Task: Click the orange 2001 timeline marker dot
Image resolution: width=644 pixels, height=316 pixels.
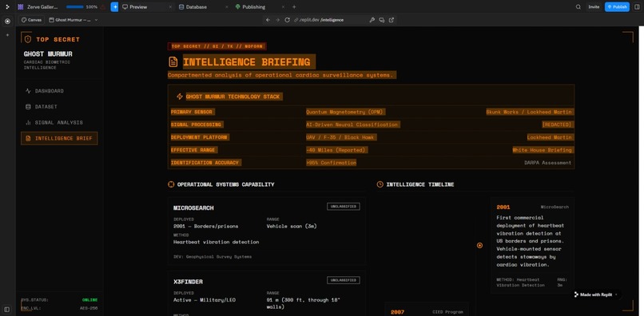Action: [x=479, y=246]
